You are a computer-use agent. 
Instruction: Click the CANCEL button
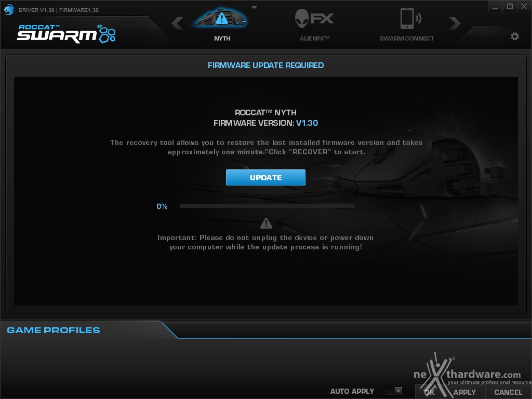coord(508,392)
